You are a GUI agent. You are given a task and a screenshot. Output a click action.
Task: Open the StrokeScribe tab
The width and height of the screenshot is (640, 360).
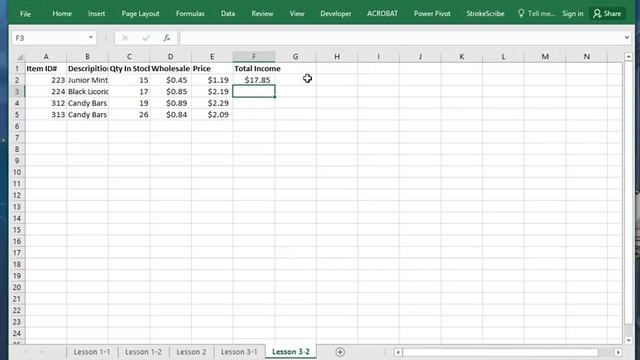tap(485, 13)
